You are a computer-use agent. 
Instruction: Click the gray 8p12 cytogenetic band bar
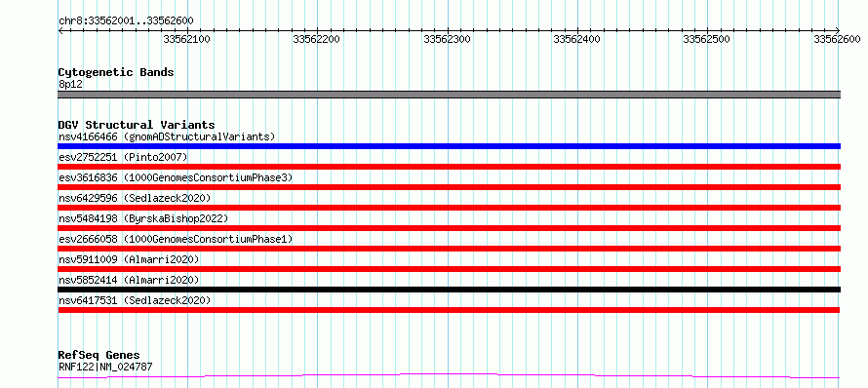click(449, 95)
